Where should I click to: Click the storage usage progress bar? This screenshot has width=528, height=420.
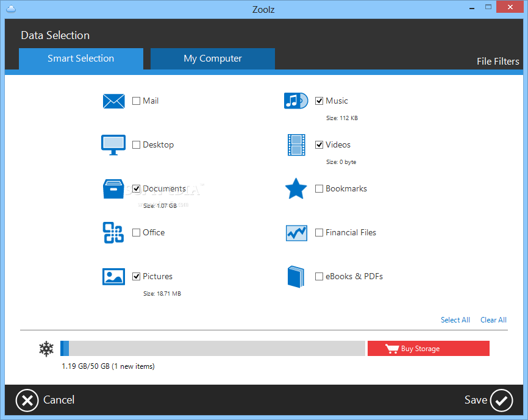click(x=212, y=349)
